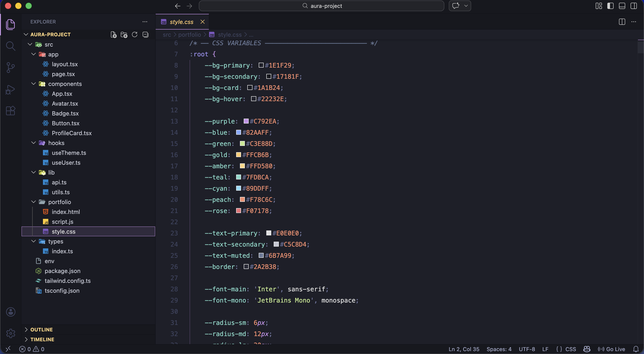Click the --purple #C792EA color swatch

click(246, 121)
